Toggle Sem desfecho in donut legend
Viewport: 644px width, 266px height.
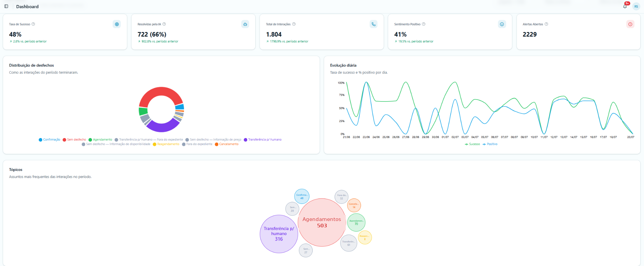pos(74,140)
